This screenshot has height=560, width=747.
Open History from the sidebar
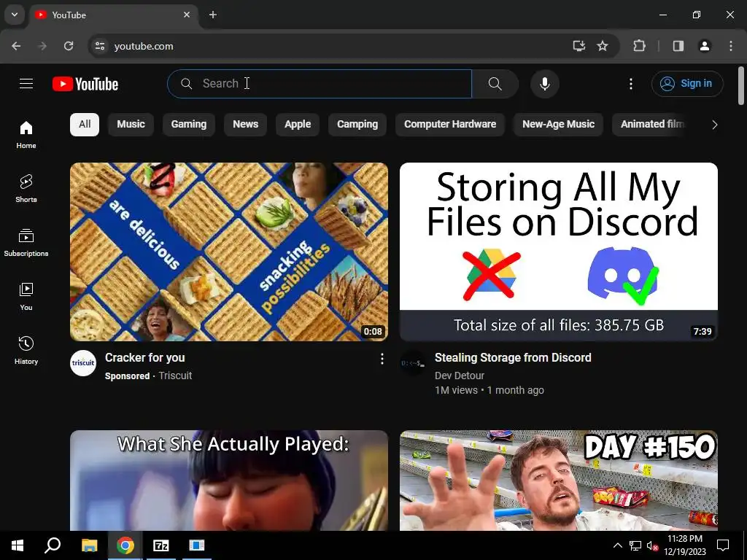click(x=26, y=350)
